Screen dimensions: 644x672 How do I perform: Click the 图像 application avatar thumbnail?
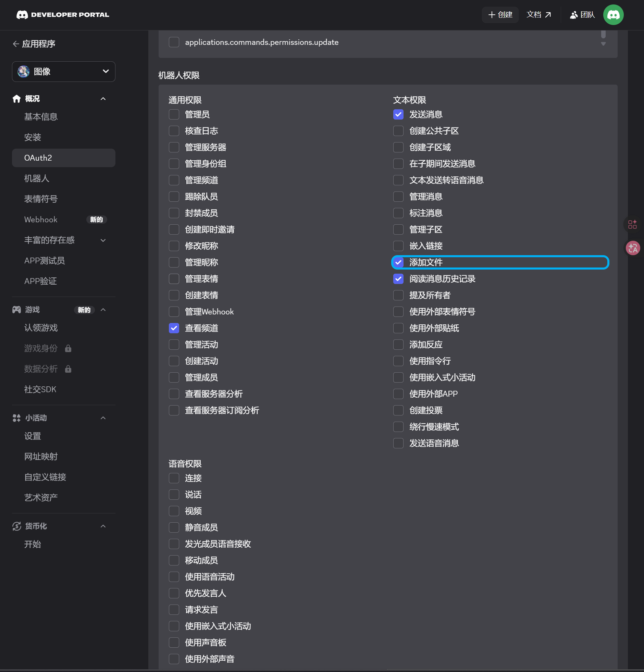pyautogui.click(x=24, y=72)
